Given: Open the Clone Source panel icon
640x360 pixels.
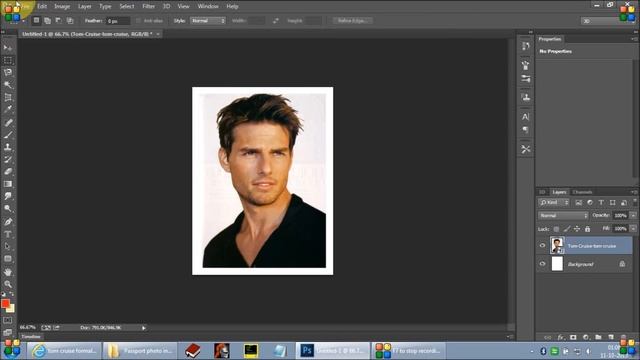Looking at the screenshot, I should [526, 97].
